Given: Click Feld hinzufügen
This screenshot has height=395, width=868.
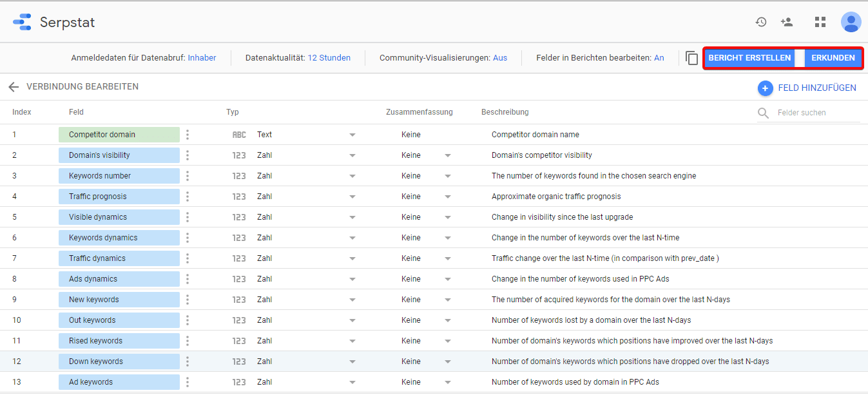Looking at the screenshot, I should [x=817, y=88].
